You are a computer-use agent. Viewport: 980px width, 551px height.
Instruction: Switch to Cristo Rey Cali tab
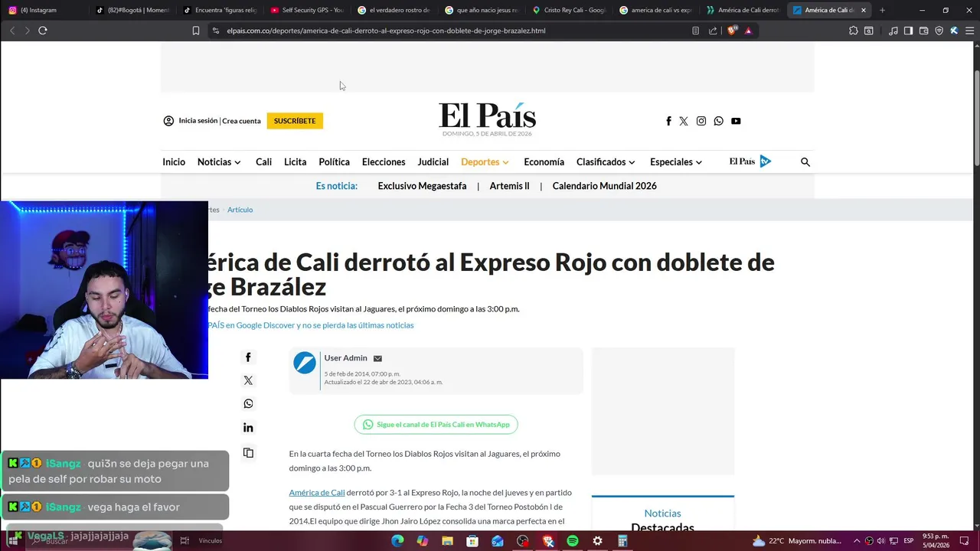point(569,10)
